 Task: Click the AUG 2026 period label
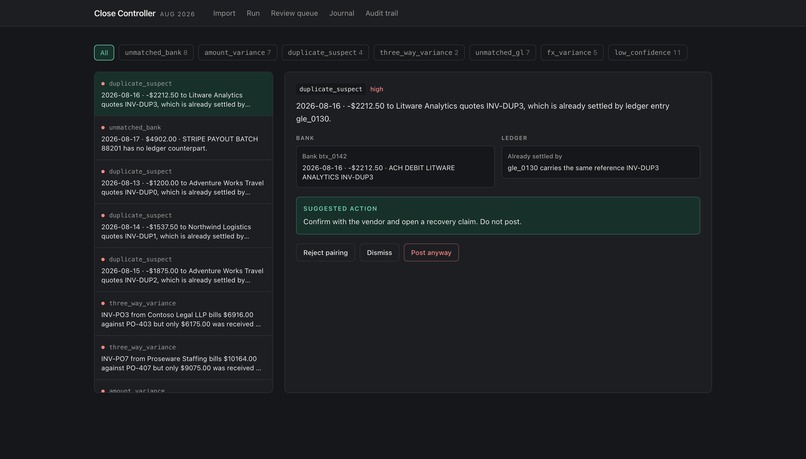point(177,14)
